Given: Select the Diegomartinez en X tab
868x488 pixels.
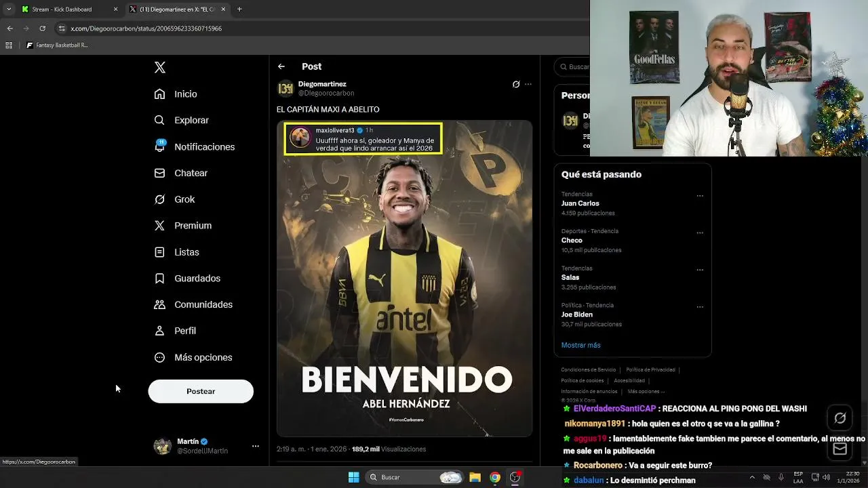Looking at the screenshot, I should (x=178, y=9).
